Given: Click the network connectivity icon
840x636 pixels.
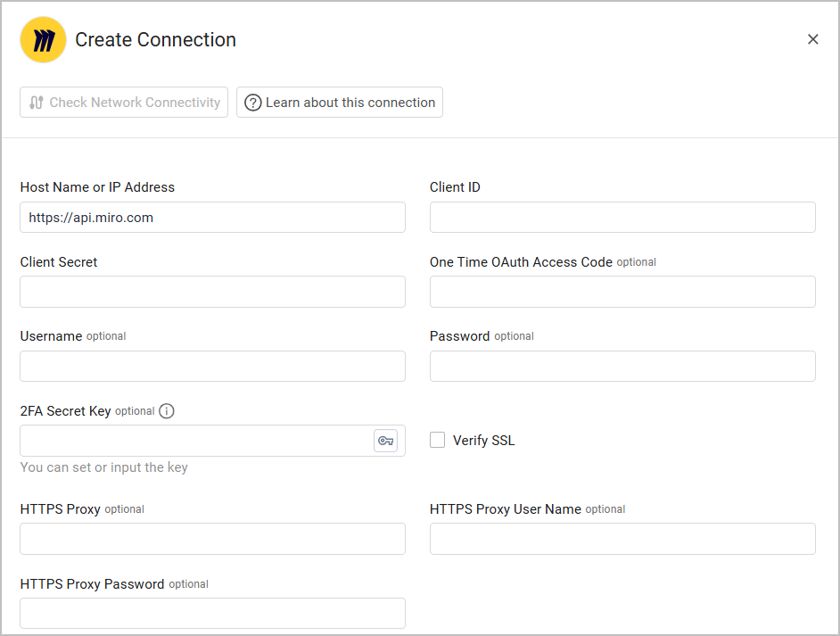Looking at the screenshot, I should (x=36, y=103).
